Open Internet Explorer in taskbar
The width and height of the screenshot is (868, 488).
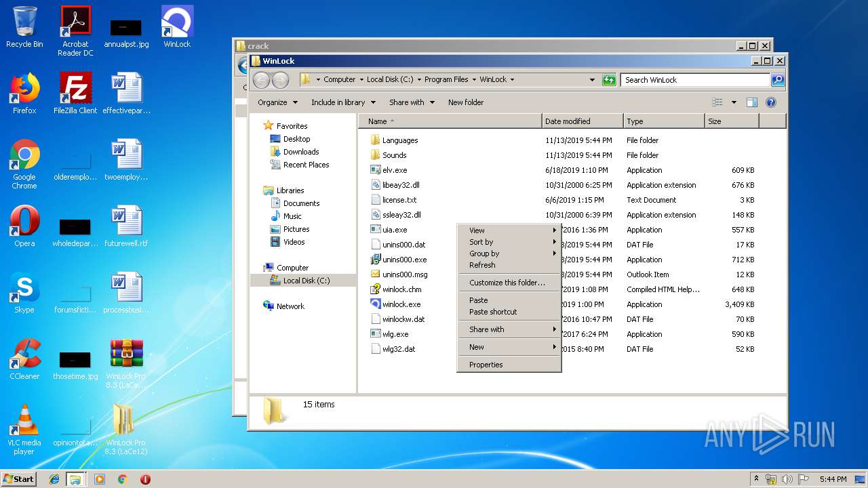(x=54, y=479)
